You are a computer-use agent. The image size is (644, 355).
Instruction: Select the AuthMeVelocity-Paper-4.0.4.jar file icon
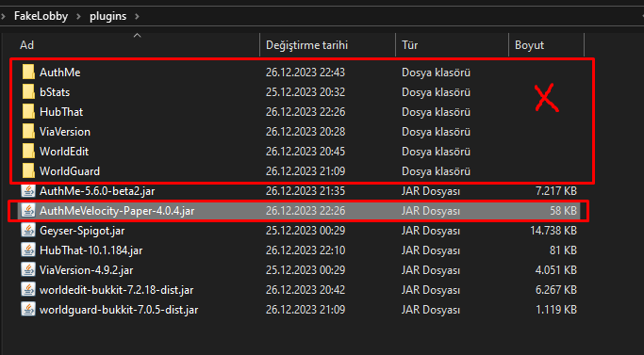[x=28, y=211]
